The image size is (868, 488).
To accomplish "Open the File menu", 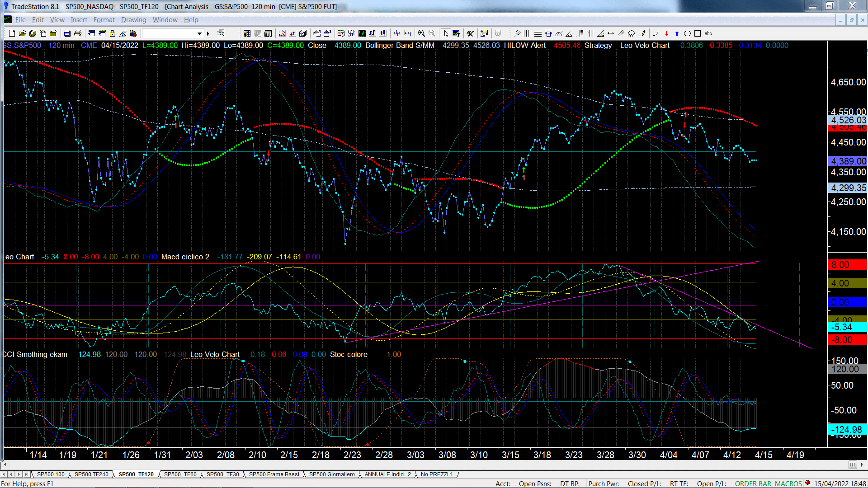I will click(20, 20).
